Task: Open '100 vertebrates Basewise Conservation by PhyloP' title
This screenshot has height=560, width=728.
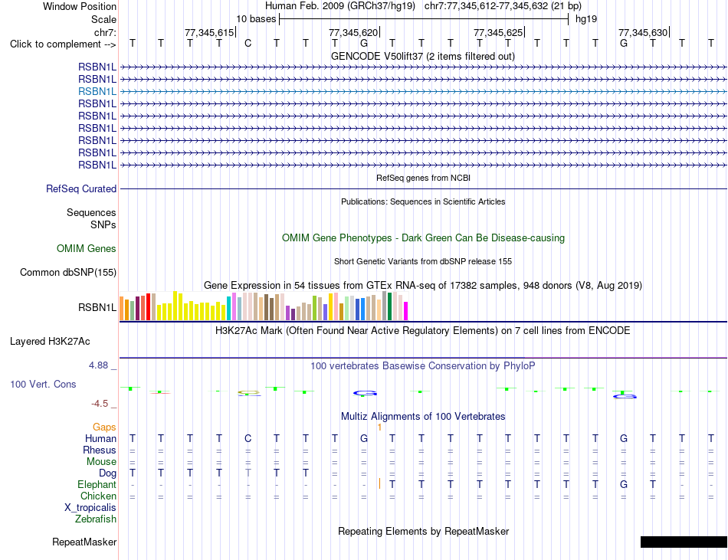Action: coord(423,366)
